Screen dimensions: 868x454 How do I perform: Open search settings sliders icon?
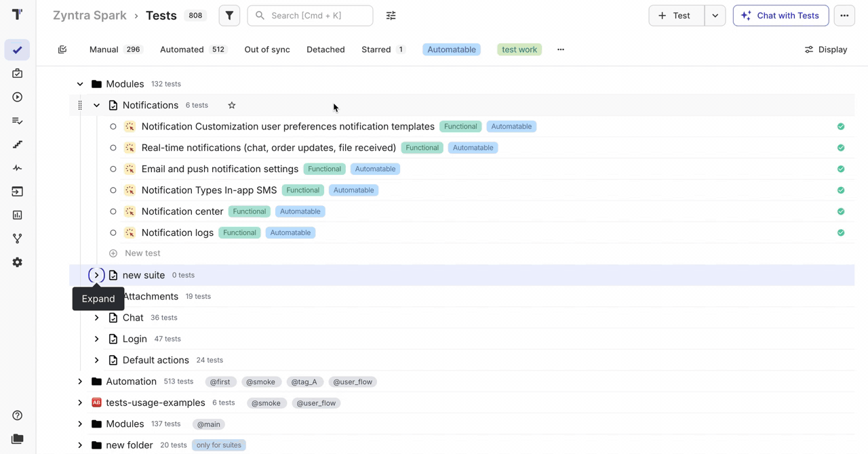click(x=391, y=16)
